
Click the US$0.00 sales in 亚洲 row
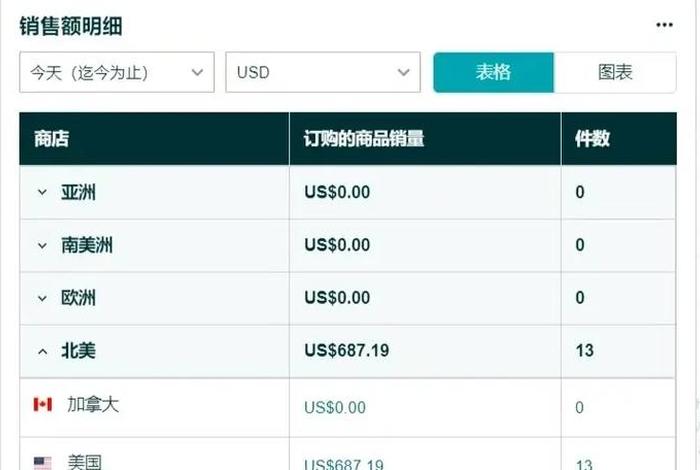coord(337,192)
